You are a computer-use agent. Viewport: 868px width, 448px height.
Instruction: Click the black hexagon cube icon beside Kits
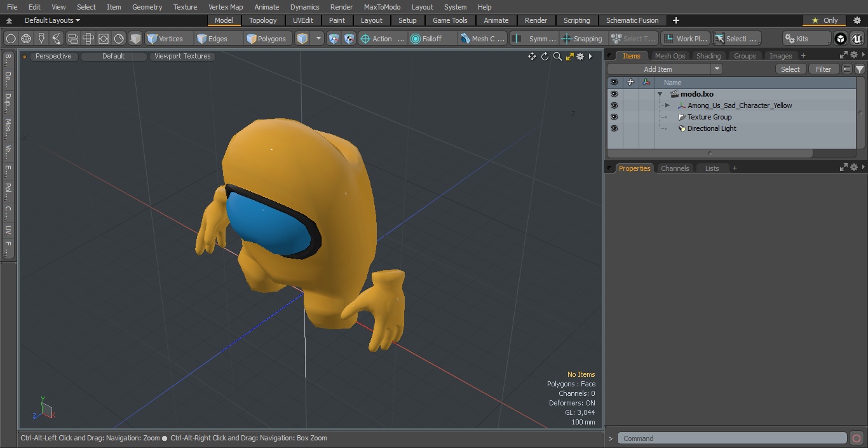pyautogui.click(x=841, y=39)
